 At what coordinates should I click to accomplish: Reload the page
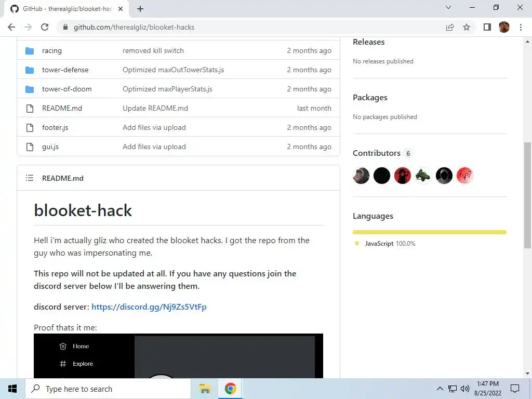pyautogui.click(x=45, y=27)
